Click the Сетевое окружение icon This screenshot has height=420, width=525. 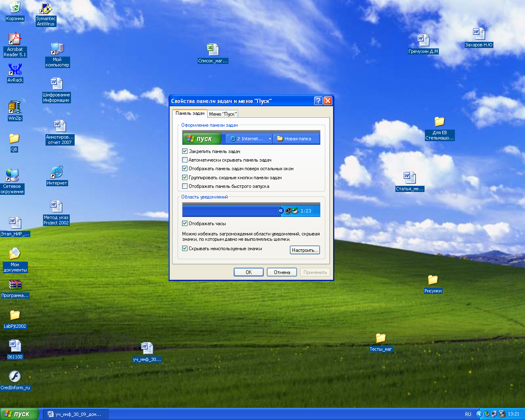tap(12, 181)
